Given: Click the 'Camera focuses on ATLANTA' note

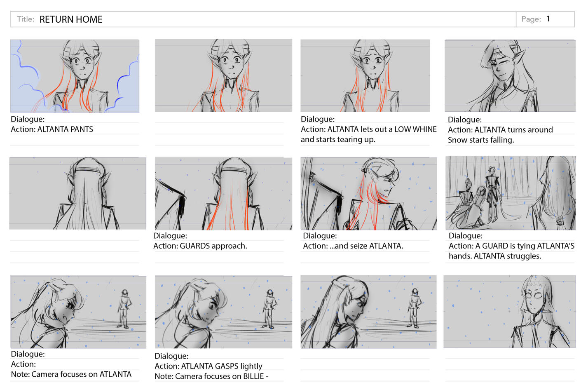Looking at the screenshot, I should [71, 374].
